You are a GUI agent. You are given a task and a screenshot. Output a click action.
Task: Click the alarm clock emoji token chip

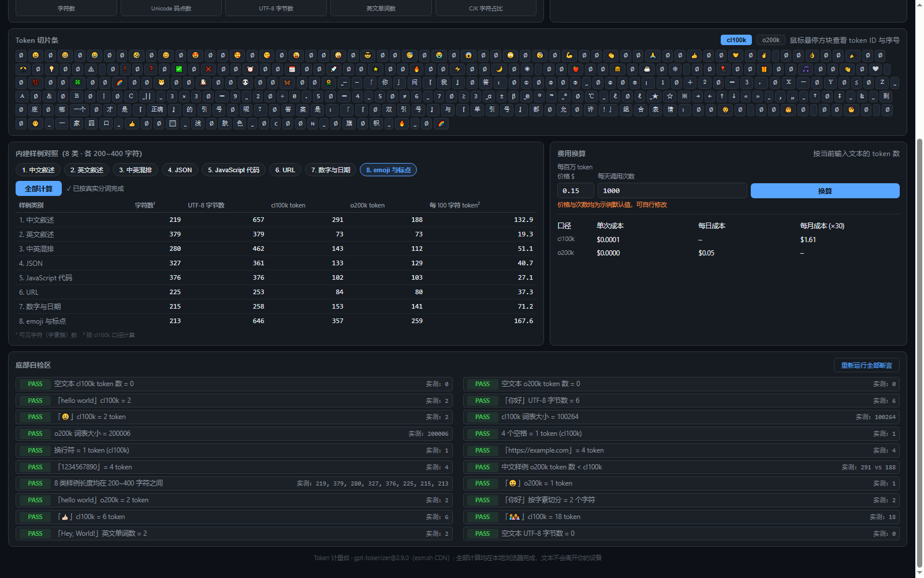point(250,69)
